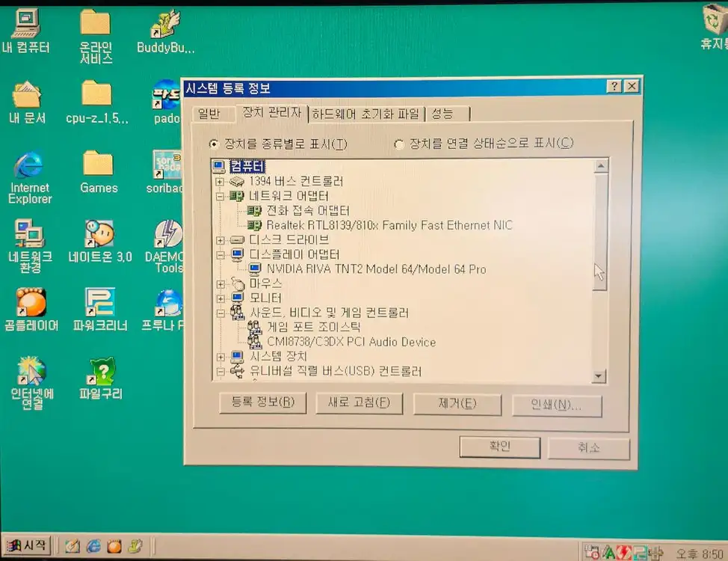This screenshot has height=561, width=728.
Task: Select NVIDIA RIVA TNT2 Model 64 device
Action: 377,269
